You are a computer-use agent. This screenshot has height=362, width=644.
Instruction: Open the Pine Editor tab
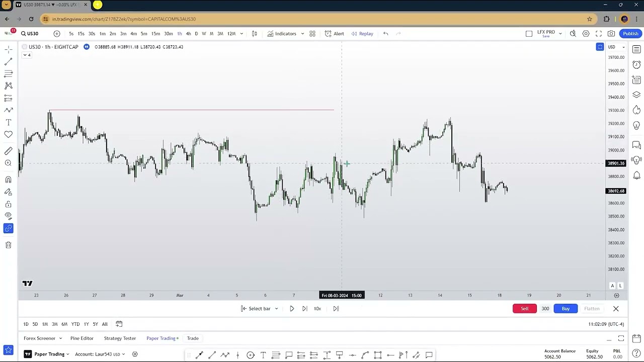tap(82, 338)
